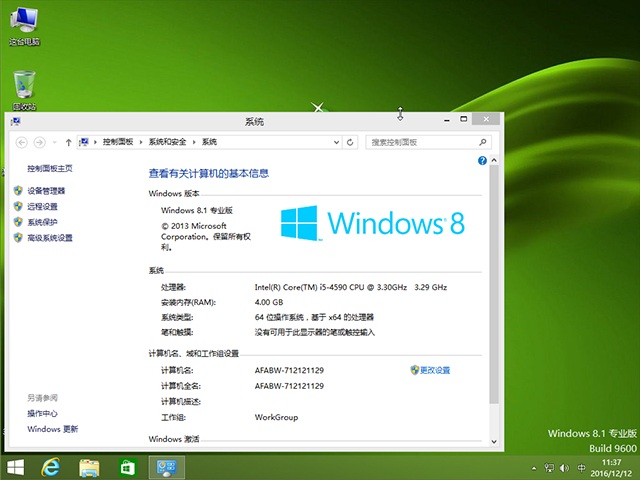
Task: Click 更改设置 link
Action: 435,370
